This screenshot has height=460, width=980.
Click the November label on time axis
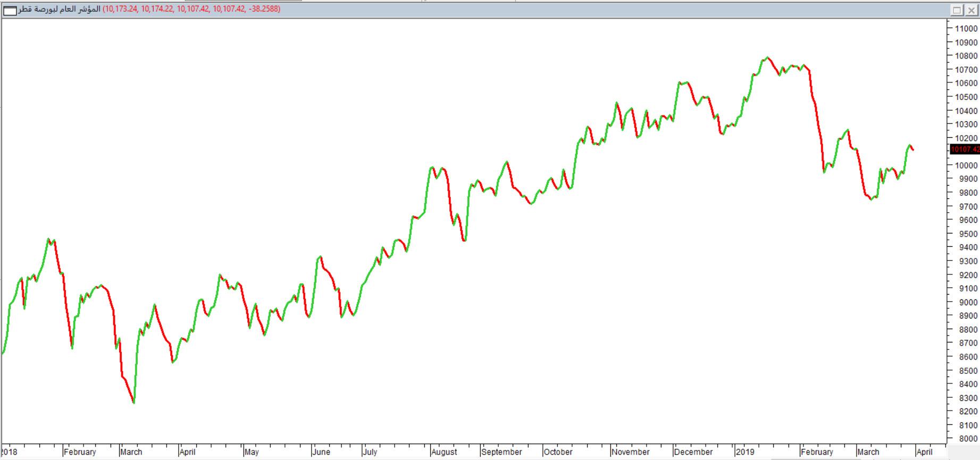[631, 452]
